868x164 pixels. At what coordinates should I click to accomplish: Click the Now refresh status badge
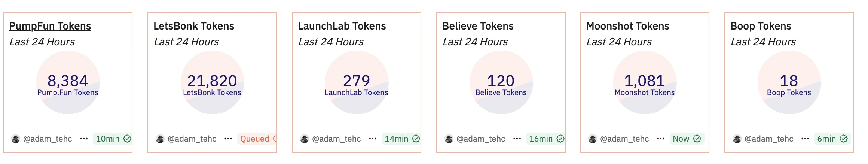pyautogui.click(x=681, y=139)
